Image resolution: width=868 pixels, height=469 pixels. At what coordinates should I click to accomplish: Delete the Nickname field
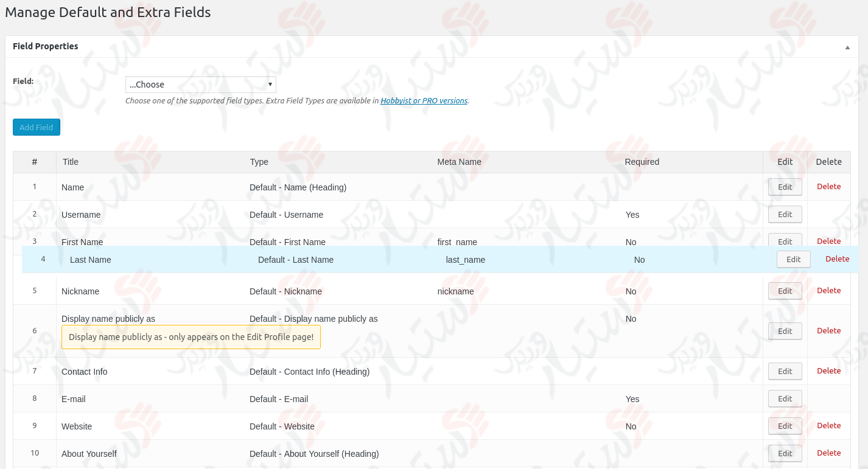click(x=828, y=290)
